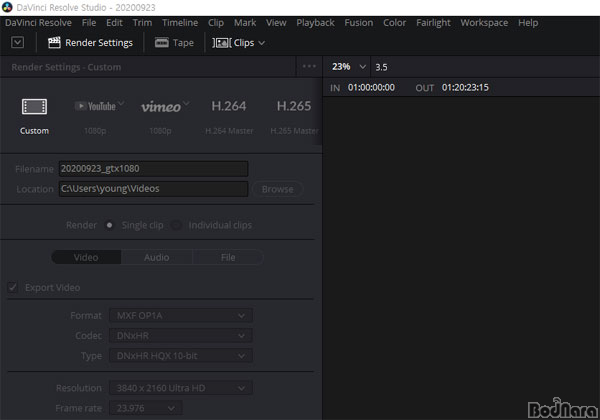Viewport: 600px width, 420px height.
Task: Open the Color menu
Action: [395, 23]
